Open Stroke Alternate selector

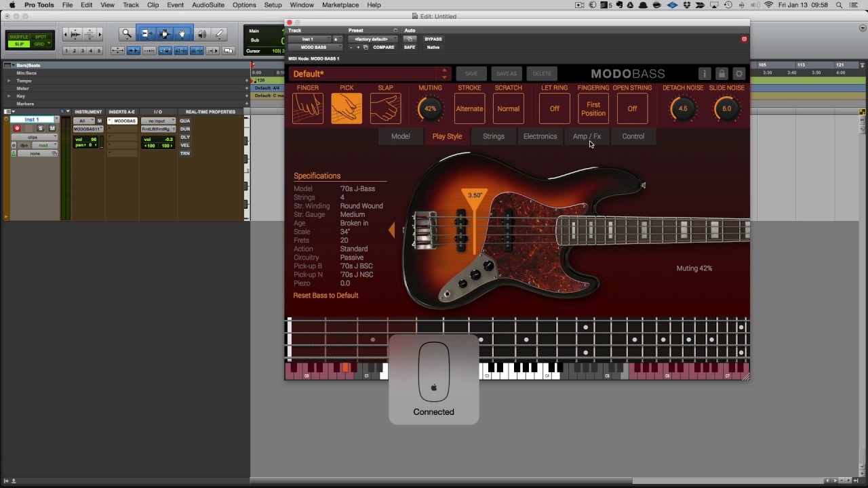[469, 108]
